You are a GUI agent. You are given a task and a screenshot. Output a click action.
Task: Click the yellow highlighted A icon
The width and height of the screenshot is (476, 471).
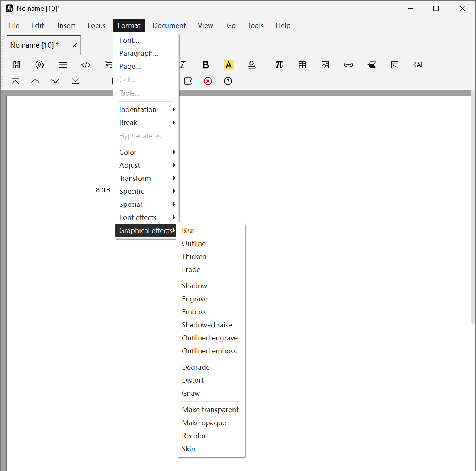click(x=228, y=65)
